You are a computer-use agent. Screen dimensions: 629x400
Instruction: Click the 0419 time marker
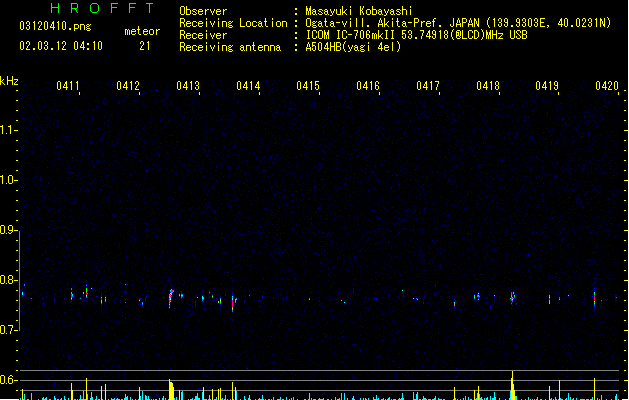pyautogui.click(x=547, y=86)
